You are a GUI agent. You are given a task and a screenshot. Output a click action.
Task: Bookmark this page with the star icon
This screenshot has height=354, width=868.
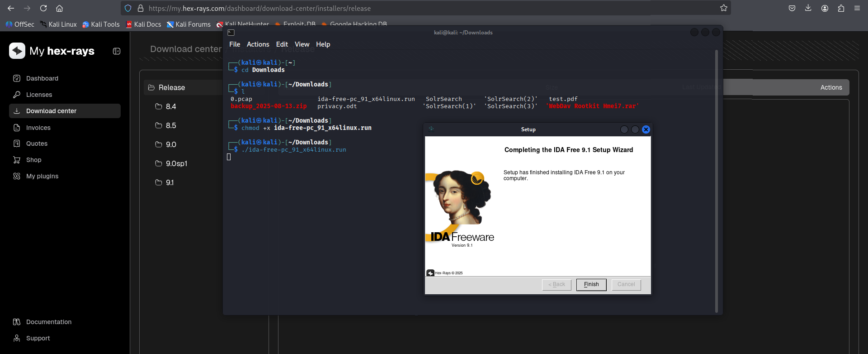(724, 8)
